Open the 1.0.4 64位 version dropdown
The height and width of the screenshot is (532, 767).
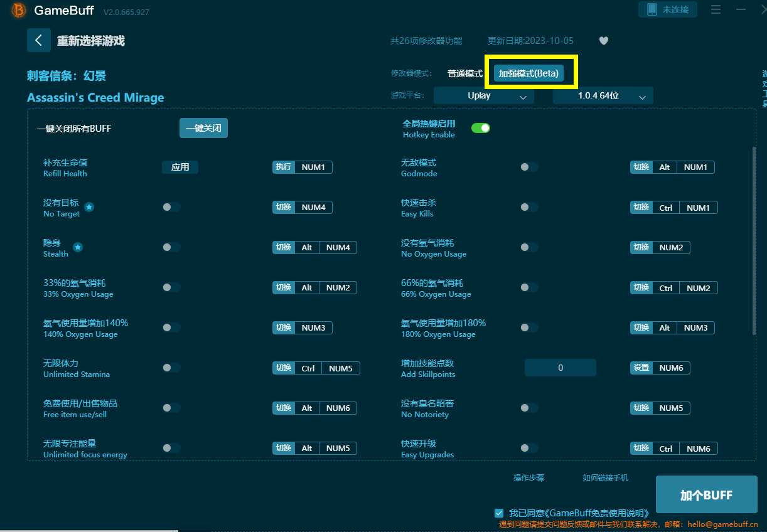(x=603, y=96)
